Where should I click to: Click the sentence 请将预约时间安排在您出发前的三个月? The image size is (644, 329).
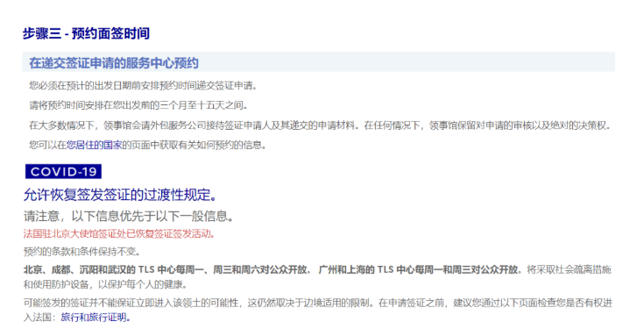[x=138, y=105]
